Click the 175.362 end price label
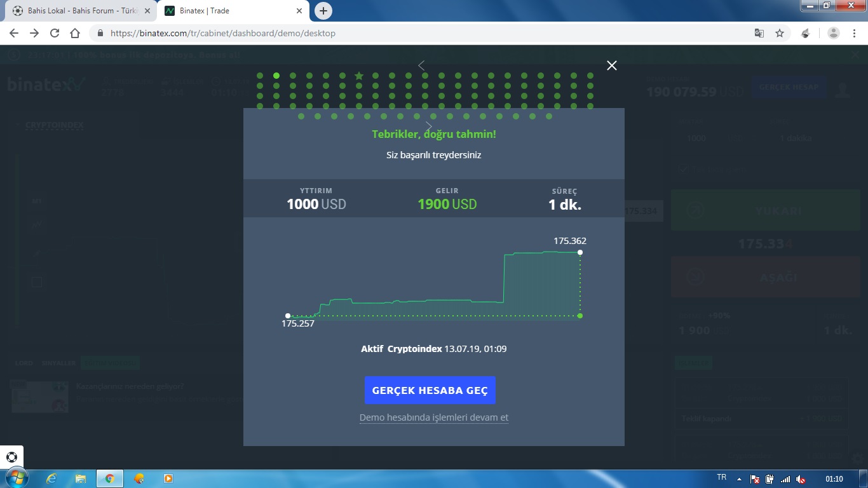 570,241
